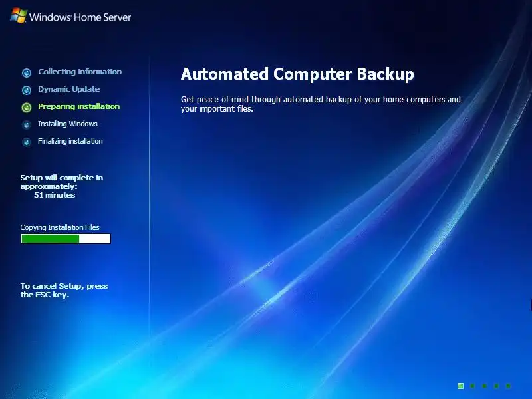Click the Dynamic Update step bullet icon
The width and height of the screenshot is (532, 399).
click(27, 90)
